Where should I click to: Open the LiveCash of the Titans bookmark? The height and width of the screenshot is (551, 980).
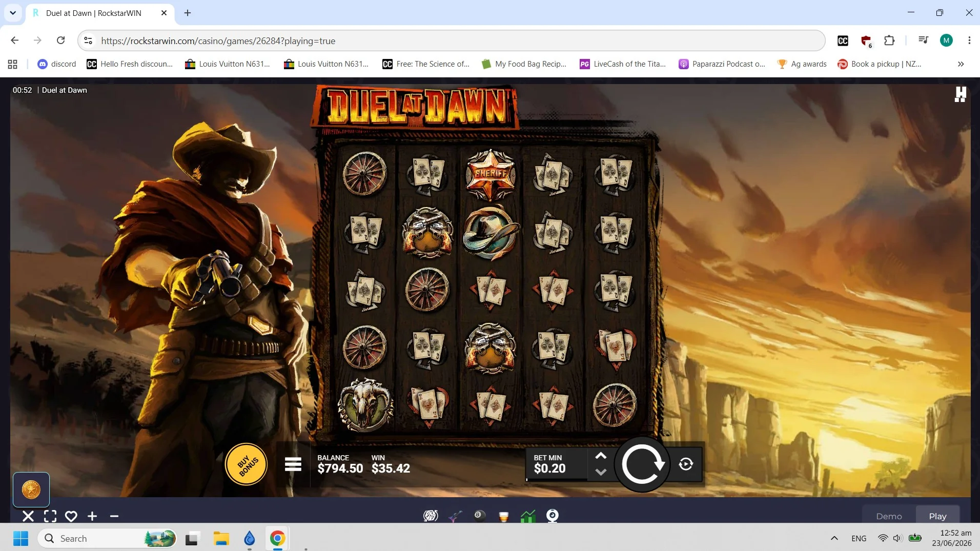(x=623, y=64)
